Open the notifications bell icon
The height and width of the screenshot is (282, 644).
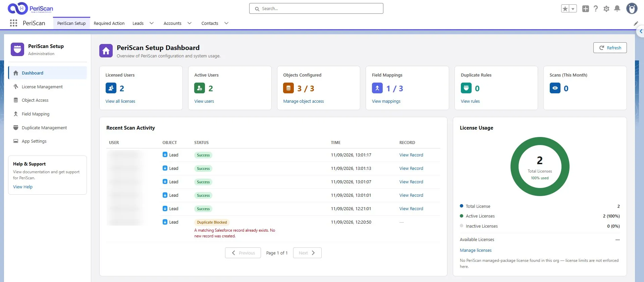(x=617, y=9)
